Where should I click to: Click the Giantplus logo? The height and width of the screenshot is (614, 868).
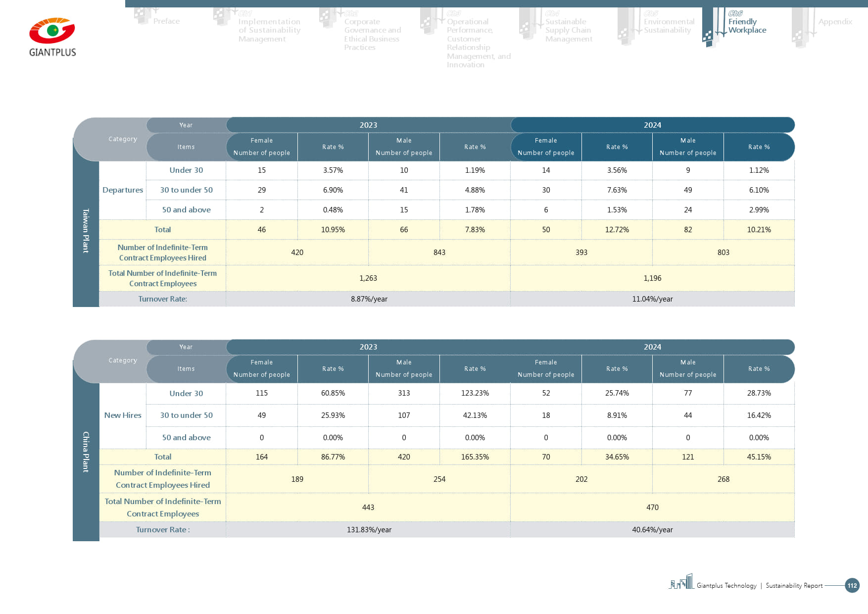(52, 37)
